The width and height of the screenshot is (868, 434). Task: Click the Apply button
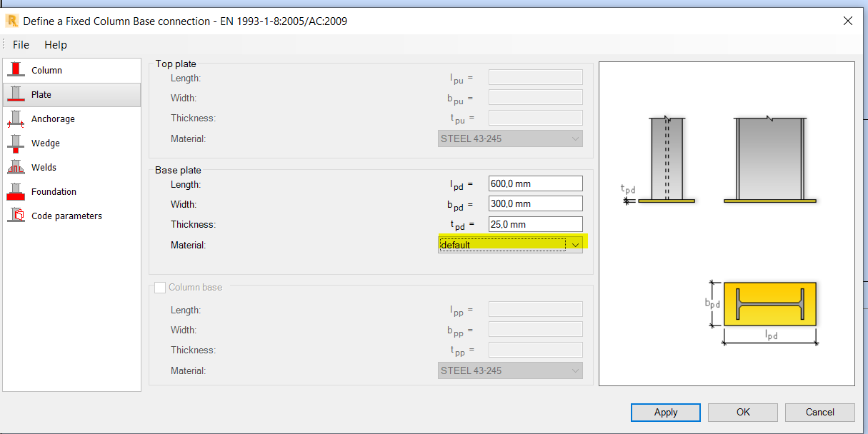pos(666,412)
